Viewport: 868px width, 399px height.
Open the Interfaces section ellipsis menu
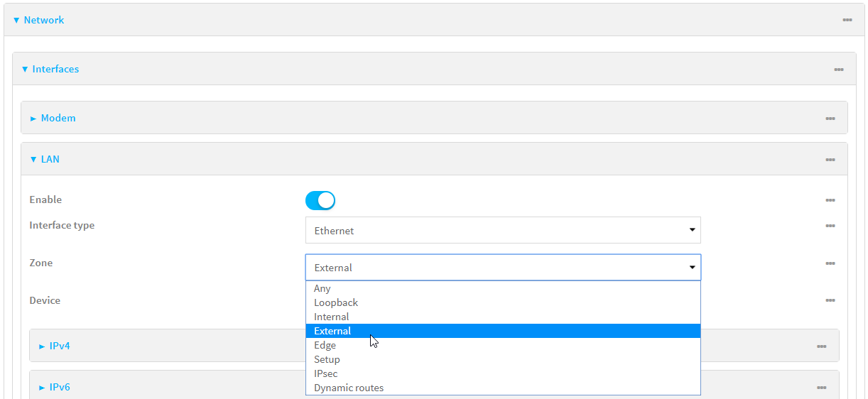click(838, 70)
